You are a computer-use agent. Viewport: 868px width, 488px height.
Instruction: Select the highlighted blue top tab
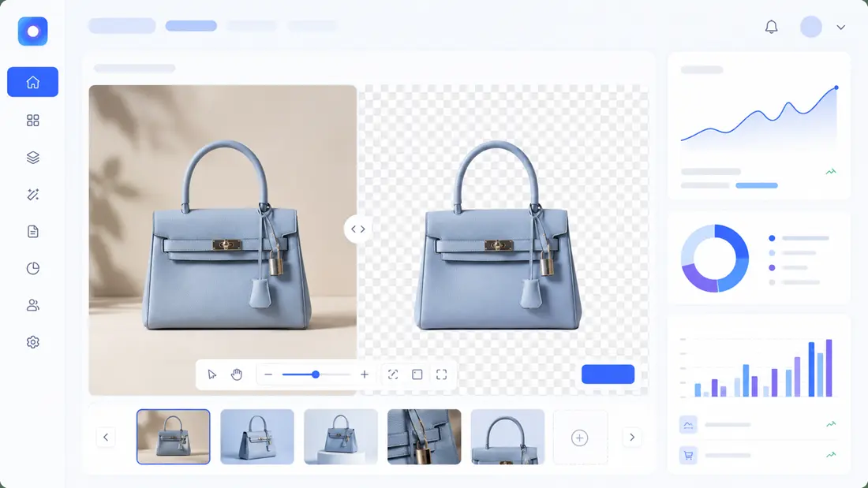pos(191,25)
